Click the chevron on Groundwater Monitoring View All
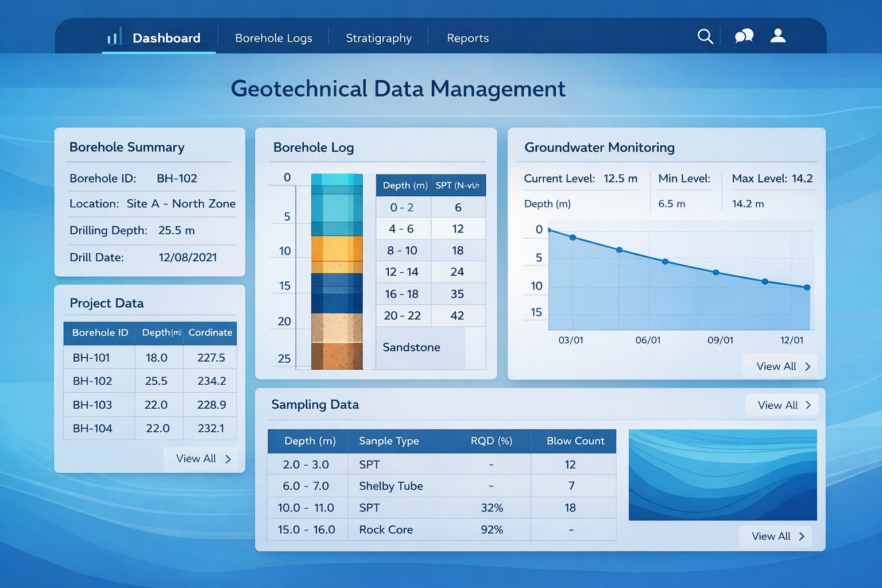882x588 pixels. click(x=808, y=366)
